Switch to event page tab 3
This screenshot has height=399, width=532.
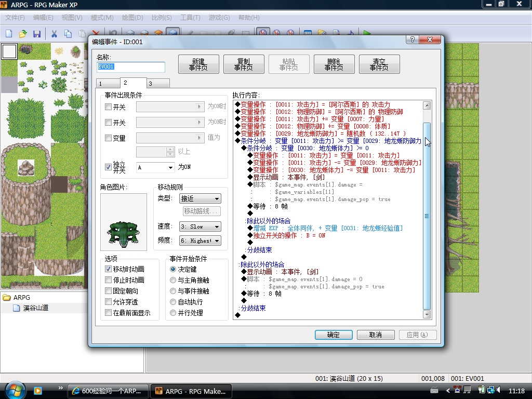tap(158, 84)
